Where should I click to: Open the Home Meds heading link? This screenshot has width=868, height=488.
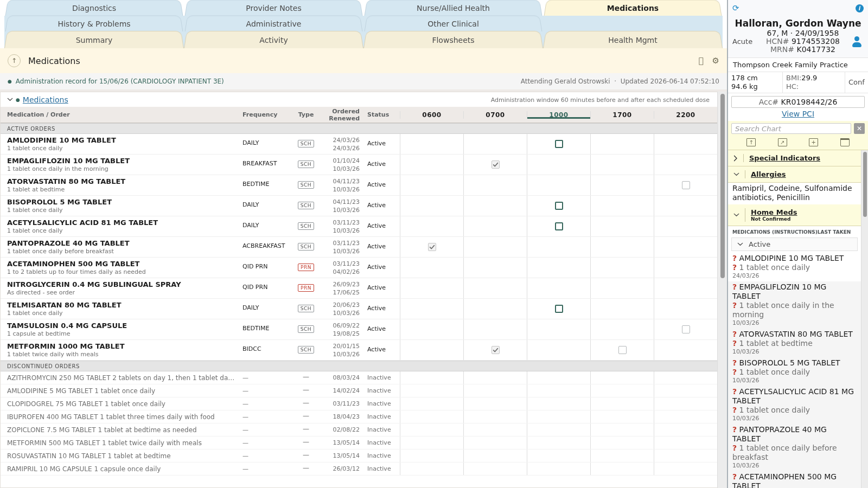pyautogui.click(x=774, y=213)
